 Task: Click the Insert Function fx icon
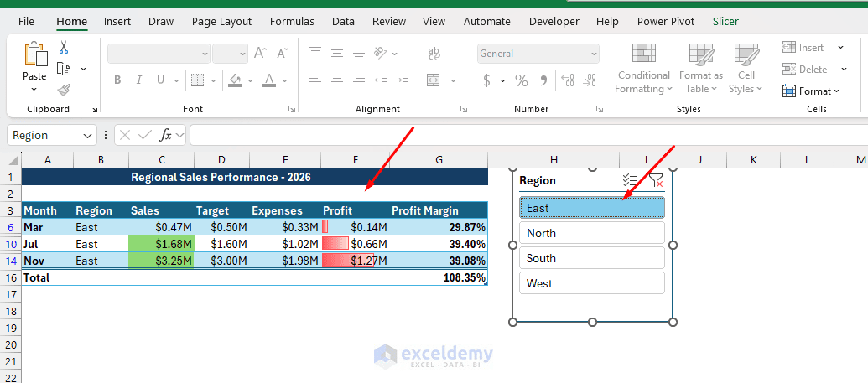165,135
